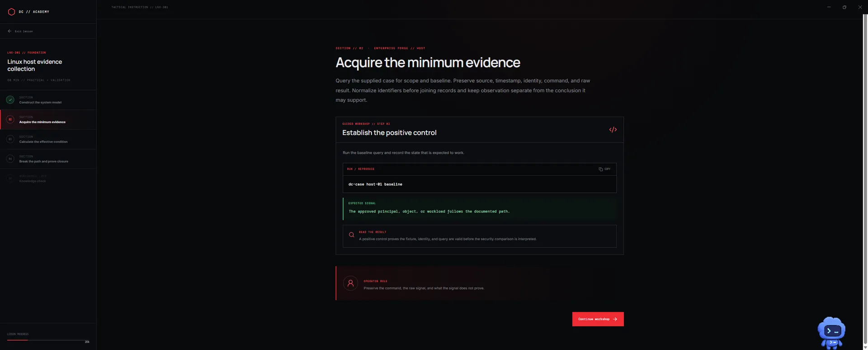
Task: Click the section 04 number badge
Action: pos(10,159)
